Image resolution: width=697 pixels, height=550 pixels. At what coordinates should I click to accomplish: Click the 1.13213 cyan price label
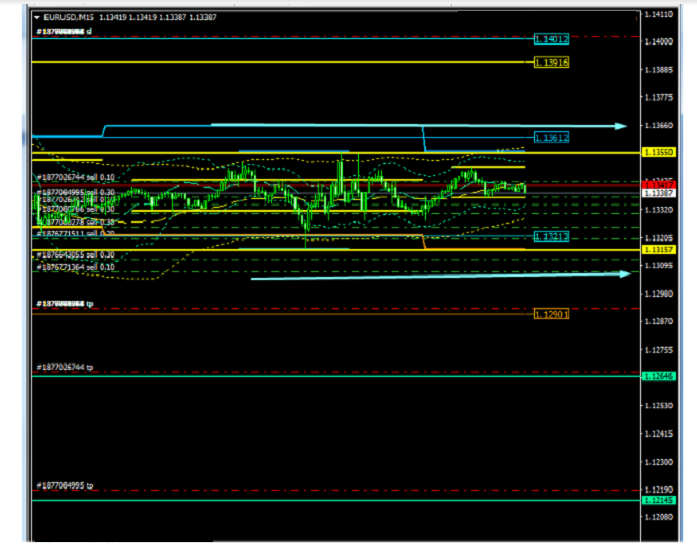click(551, 237)
